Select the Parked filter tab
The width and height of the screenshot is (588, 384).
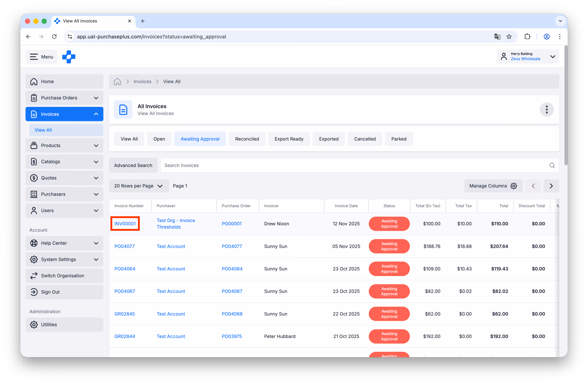(x=399, y=139)
